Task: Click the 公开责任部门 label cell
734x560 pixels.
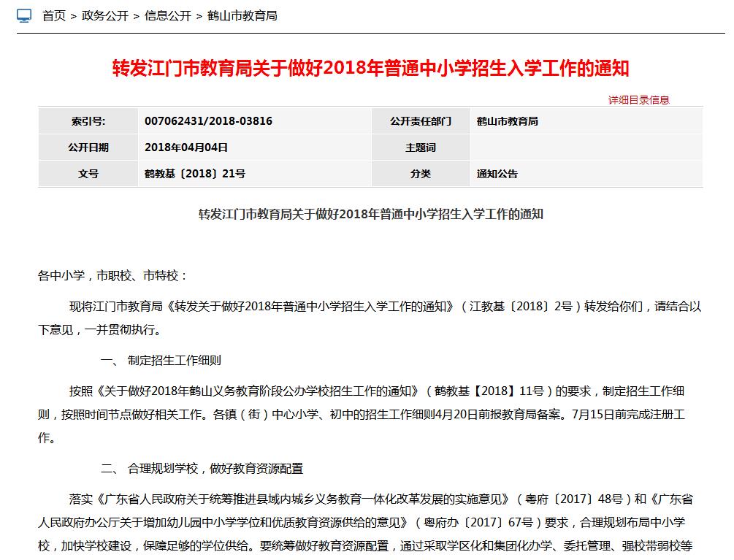Action: point(421,121)
